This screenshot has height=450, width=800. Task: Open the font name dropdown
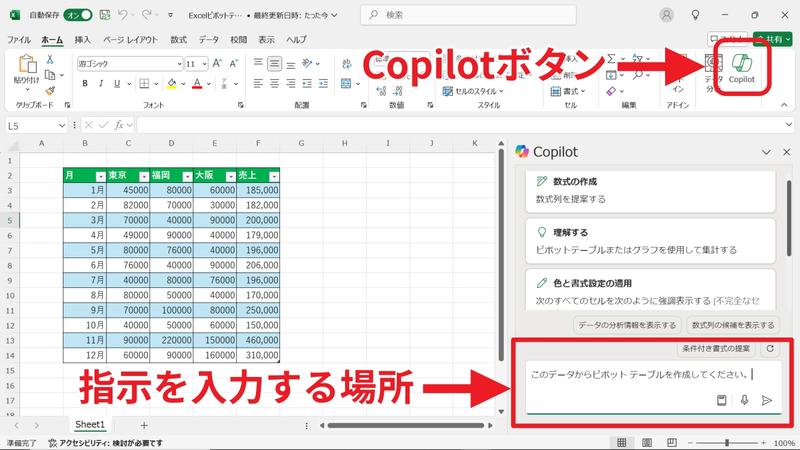[x=179, y=64]
